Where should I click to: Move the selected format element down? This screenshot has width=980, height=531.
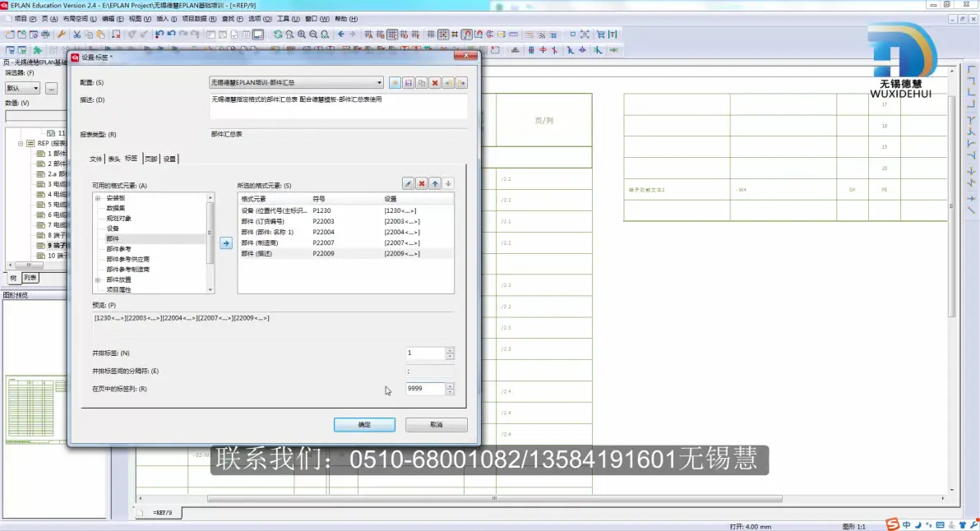pos(448,183)
